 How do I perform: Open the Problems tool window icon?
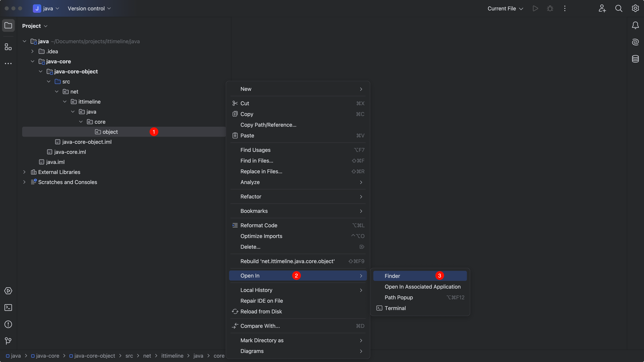tap(8, 324)
